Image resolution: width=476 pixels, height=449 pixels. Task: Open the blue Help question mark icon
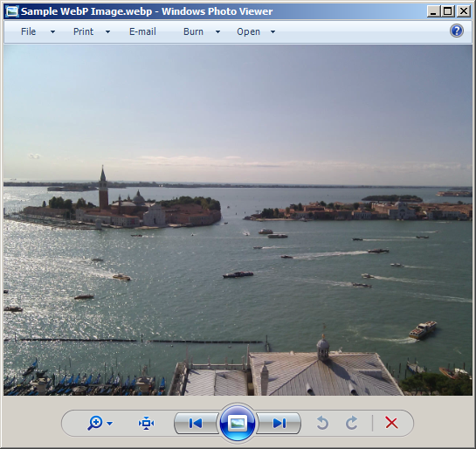[456, 31]
